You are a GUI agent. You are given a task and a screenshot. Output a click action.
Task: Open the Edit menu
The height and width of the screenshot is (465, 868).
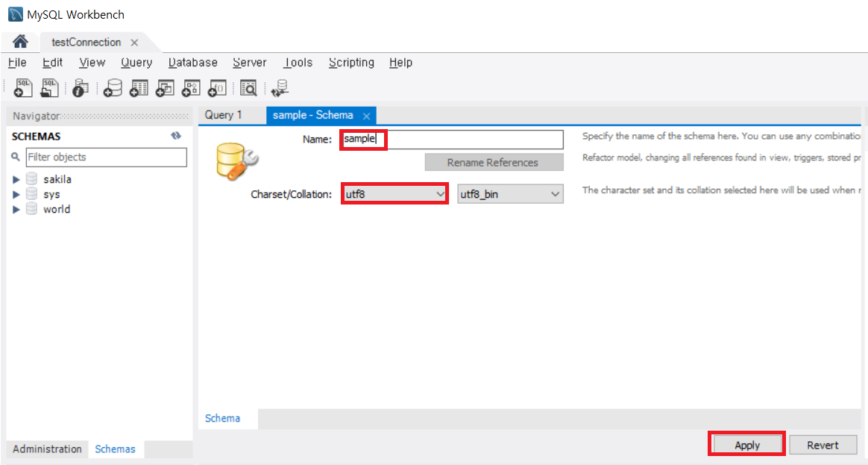coord(53,63)
